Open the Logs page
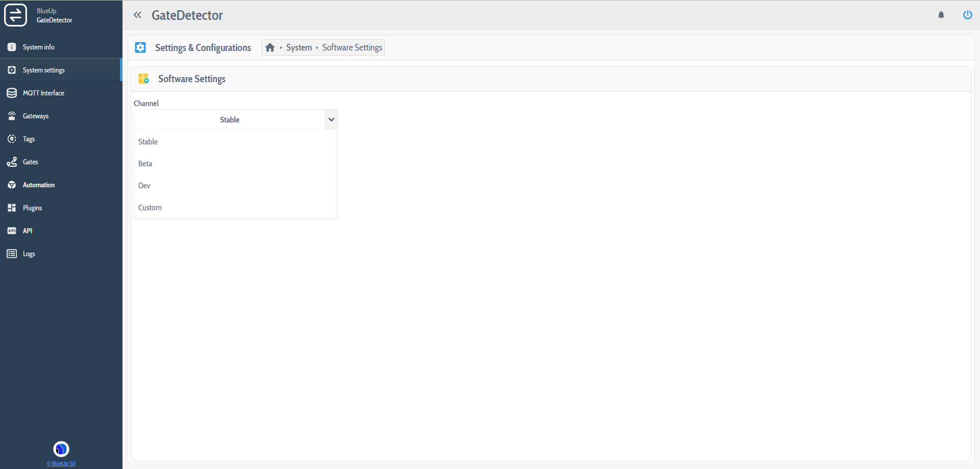Image resolution: width=980 pixels, height=469 pixels. [x=29, y=254]
